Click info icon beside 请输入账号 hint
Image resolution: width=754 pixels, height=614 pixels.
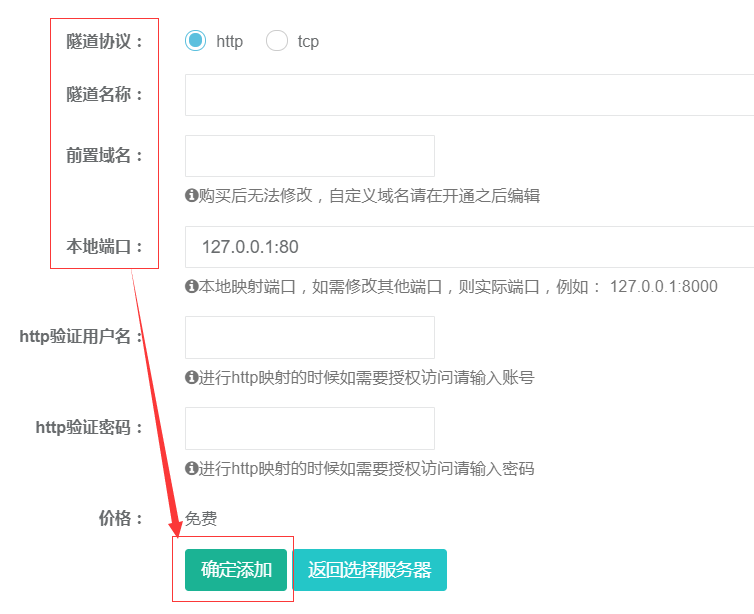click(192, 377)
